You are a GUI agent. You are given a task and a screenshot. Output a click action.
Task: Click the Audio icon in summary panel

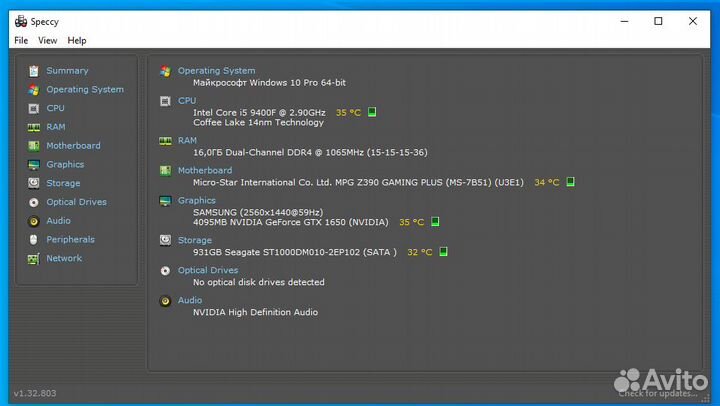coord(165,301)
